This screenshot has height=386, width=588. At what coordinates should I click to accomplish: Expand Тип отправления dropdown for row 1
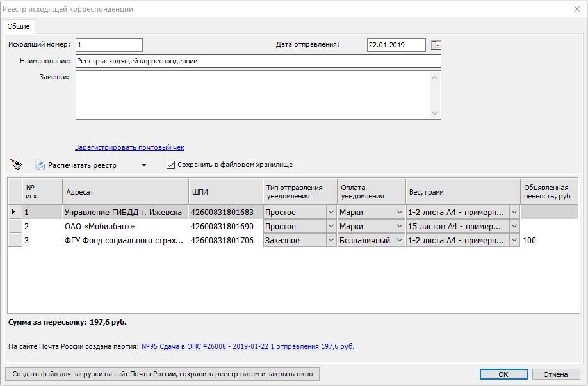tap(331, 212)
